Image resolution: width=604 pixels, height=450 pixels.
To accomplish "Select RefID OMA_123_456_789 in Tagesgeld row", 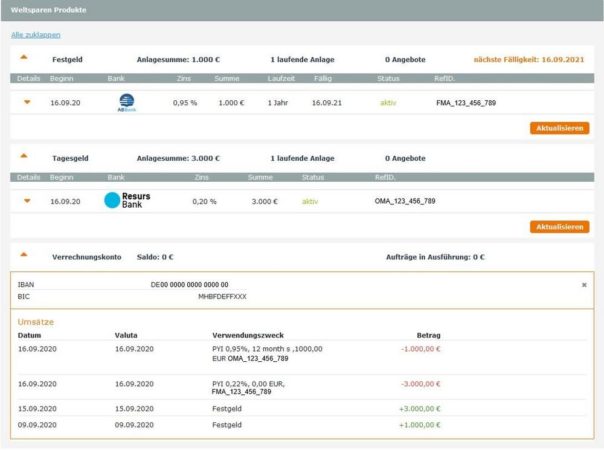I will [405, 201].
